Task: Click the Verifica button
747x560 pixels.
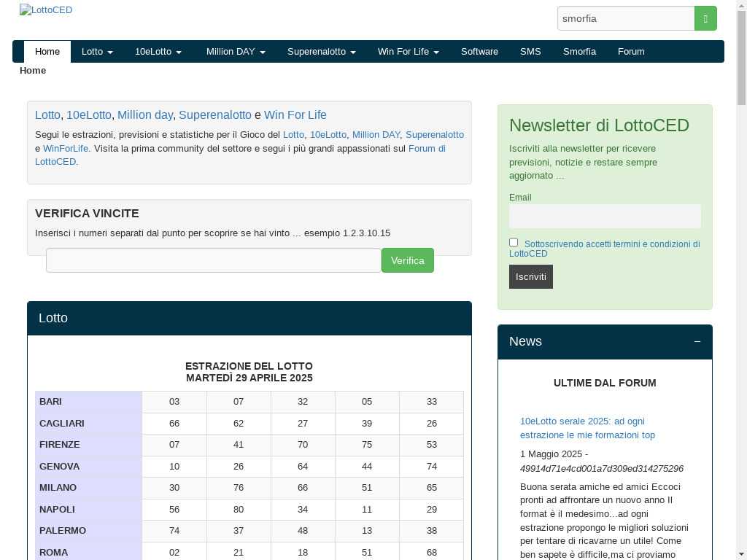Action: pos(407,260)
